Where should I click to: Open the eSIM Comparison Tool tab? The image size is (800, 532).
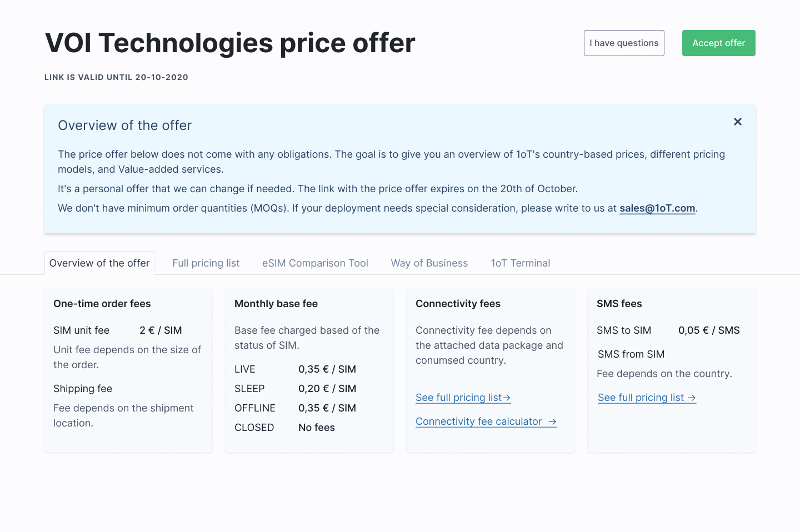pos(315,263)
